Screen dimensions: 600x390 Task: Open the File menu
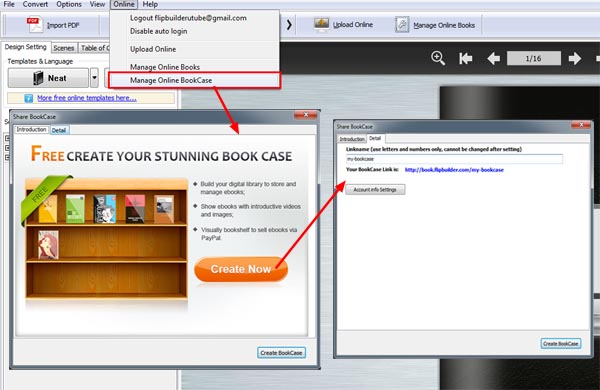click(x=8, y=4)
